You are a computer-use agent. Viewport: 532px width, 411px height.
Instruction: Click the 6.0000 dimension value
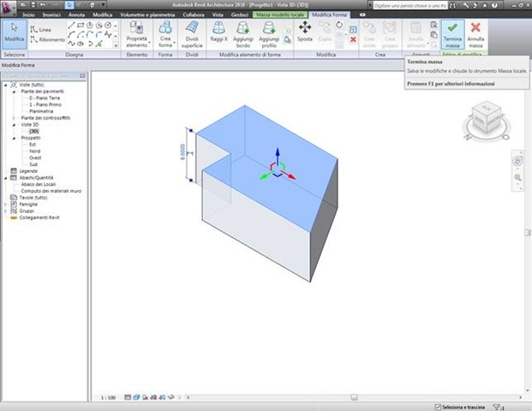(x=182, y=152)
